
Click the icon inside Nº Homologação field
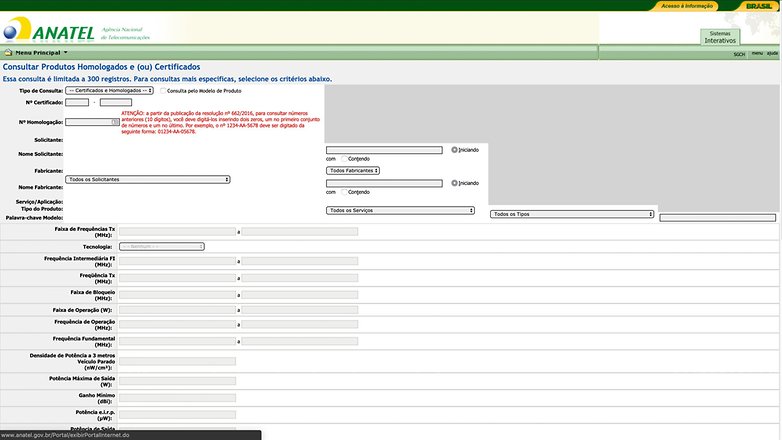click(115, 122)
